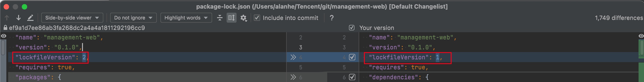Viewport: 644px width, 82px height.
Task: Jump to next difference arrow
Action: click(x=19, y=18)
